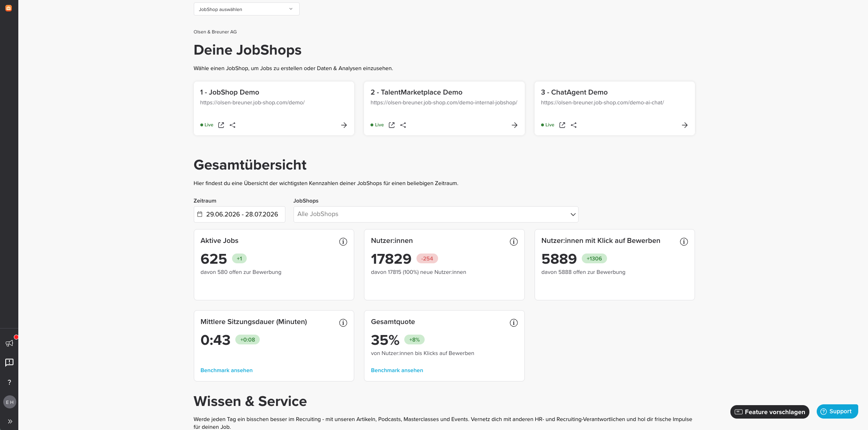Open the Alle JobShops dropdown
The image size is (868, 430).
coord(436,214)
